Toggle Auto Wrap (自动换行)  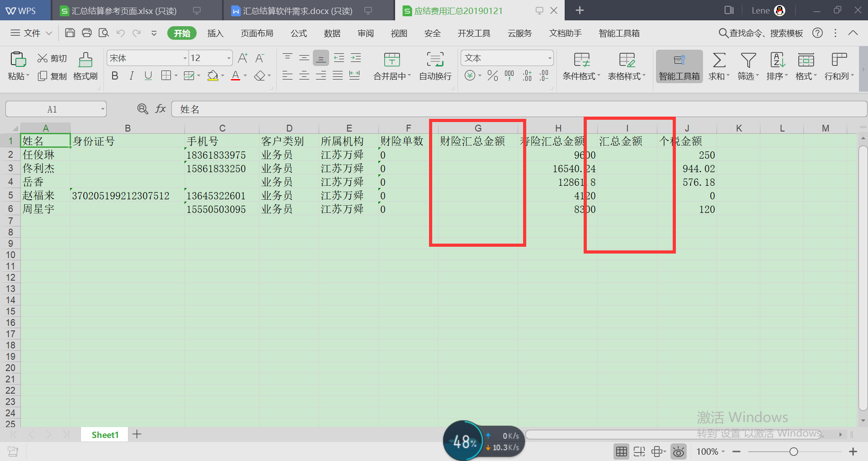[x=435, y=66]
